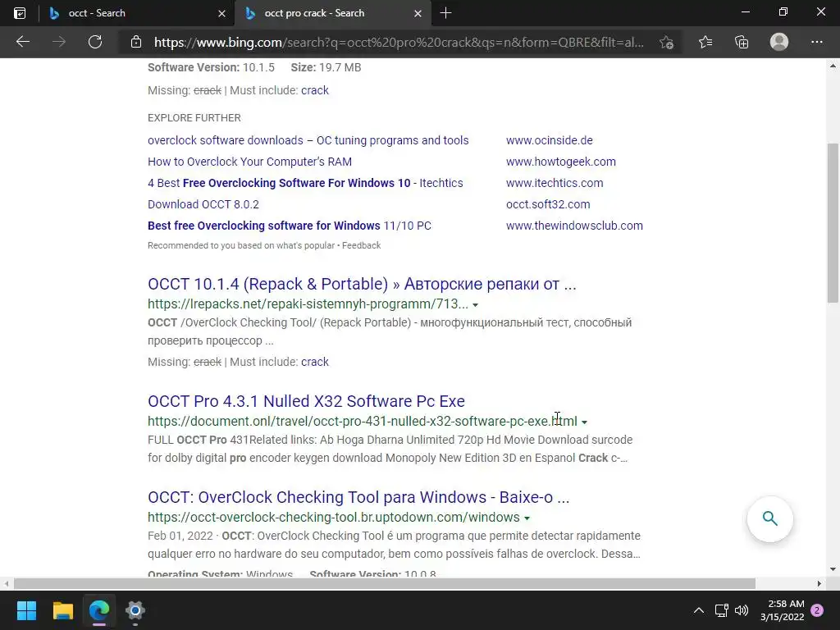Click the scroll left arrow
The width and height of the screenshot is (840, 630).
[6, 583]
